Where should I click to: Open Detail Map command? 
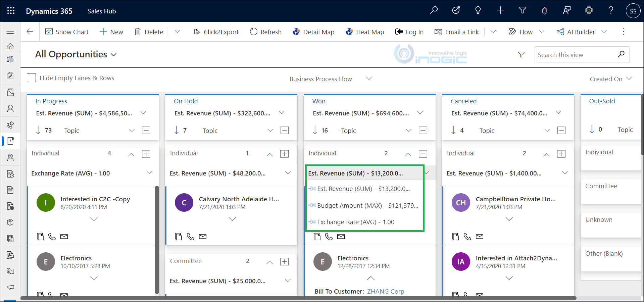click(313, 32)
